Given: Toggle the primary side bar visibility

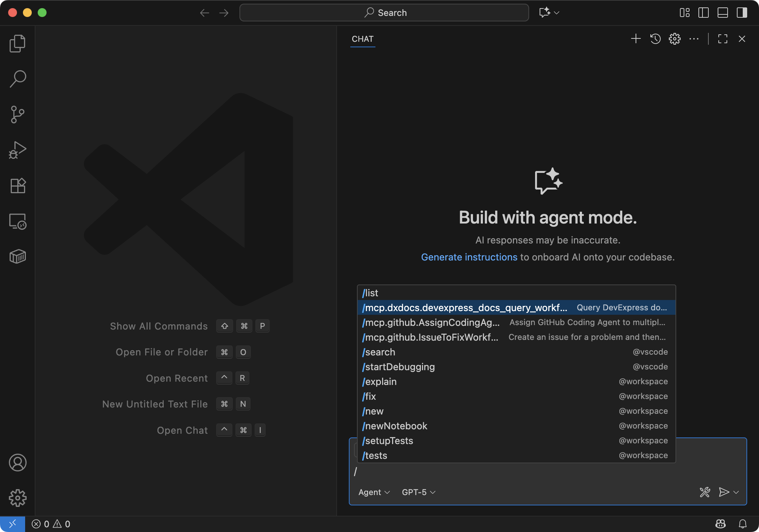Looking at the screenshot, I should [x=703, y=13].
